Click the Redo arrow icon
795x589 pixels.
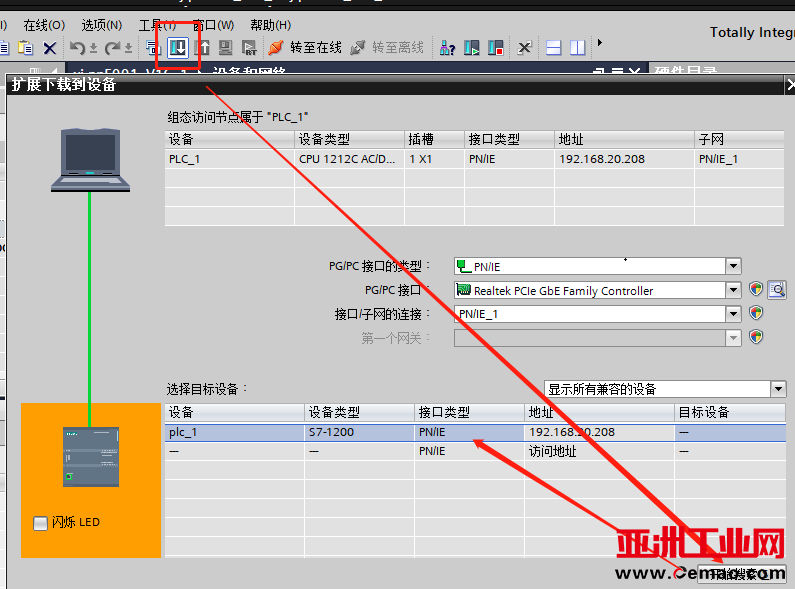tap(112, 48)
